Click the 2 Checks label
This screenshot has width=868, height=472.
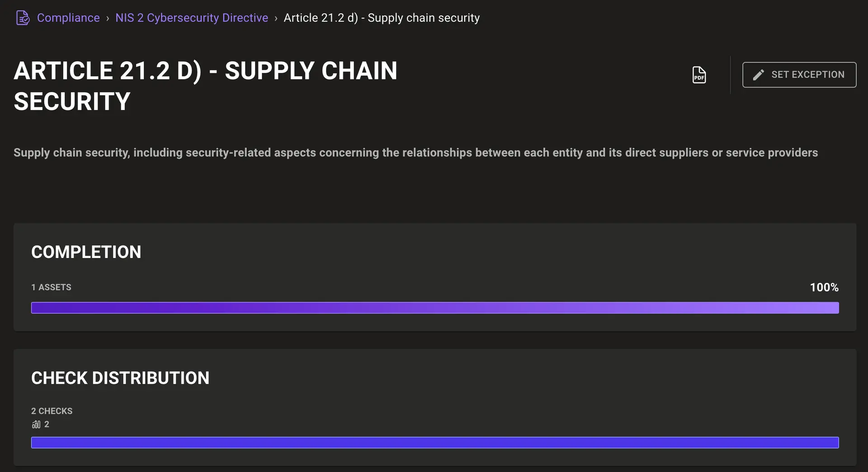coord(52,411)
